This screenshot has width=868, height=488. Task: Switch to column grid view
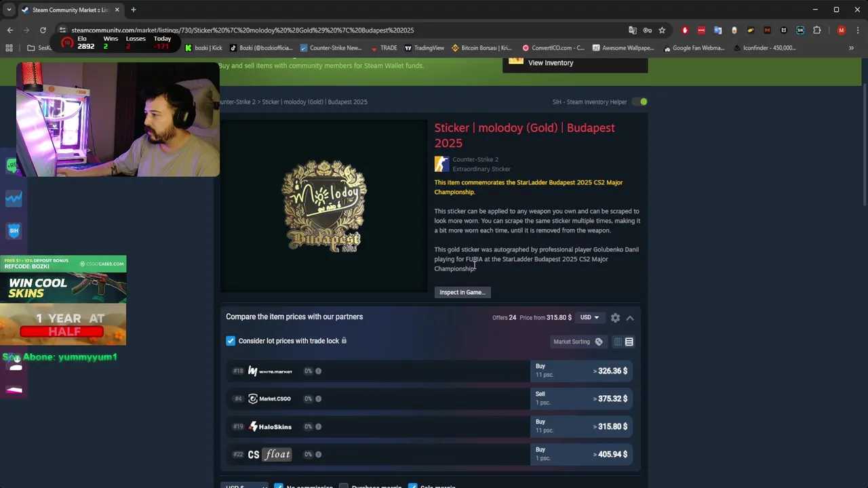pos(618,342)
